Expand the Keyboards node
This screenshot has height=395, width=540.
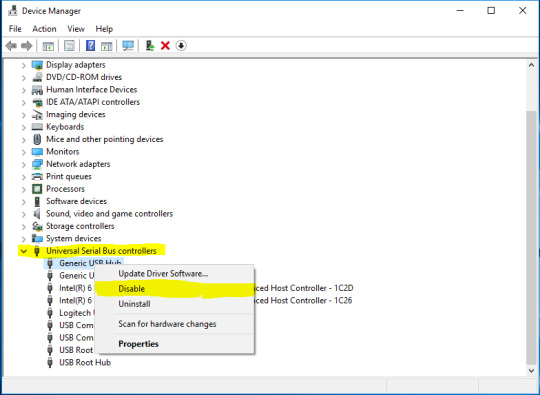pyautogui.click(x=23, y=127)
